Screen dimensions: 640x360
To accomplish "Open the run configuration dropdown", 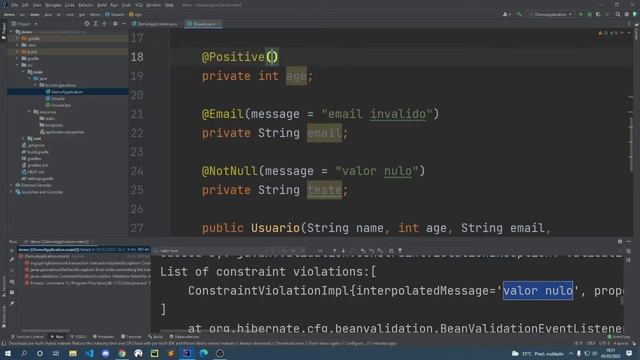I will pyautogui.click(x=550, y=14).
